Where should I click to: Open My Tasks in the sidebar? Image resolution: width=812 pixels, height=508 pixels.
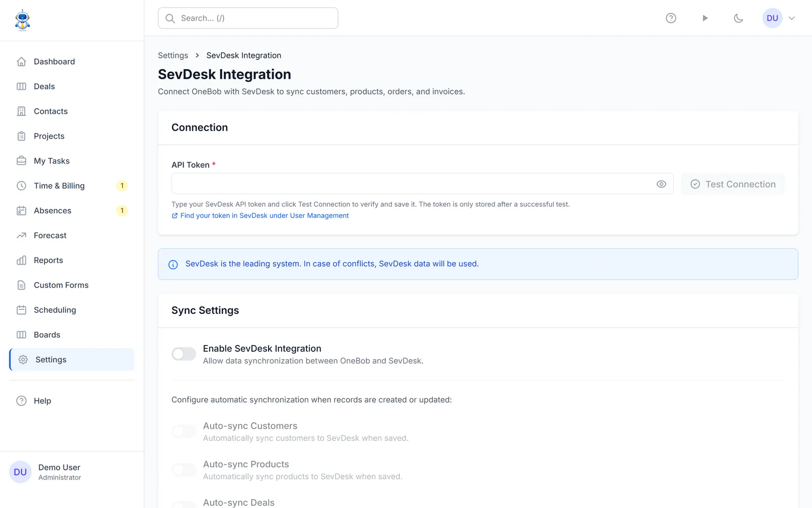72,161
